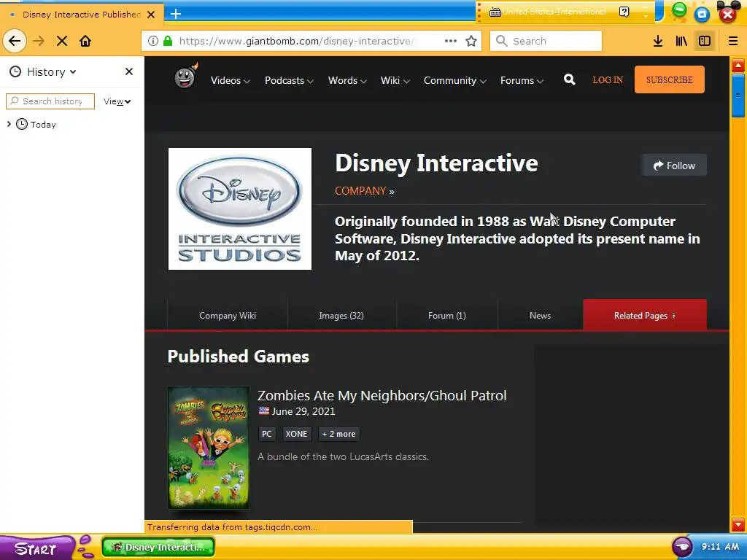Open the View dropdown in History
The height and width of the screenshot is (560, 747).
coord(117,101)
